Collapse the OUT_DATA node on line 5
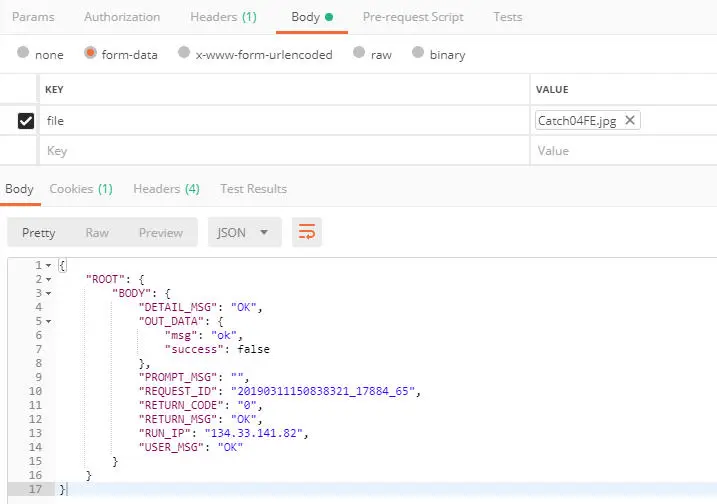This screenshot has height=504, width=717. point(48,322)
